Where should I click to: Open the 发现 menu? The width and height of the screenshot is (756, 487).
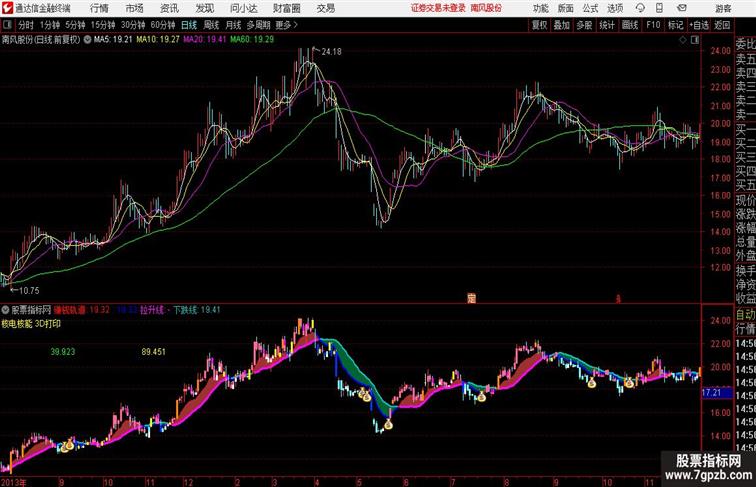[x=204, y=8]
